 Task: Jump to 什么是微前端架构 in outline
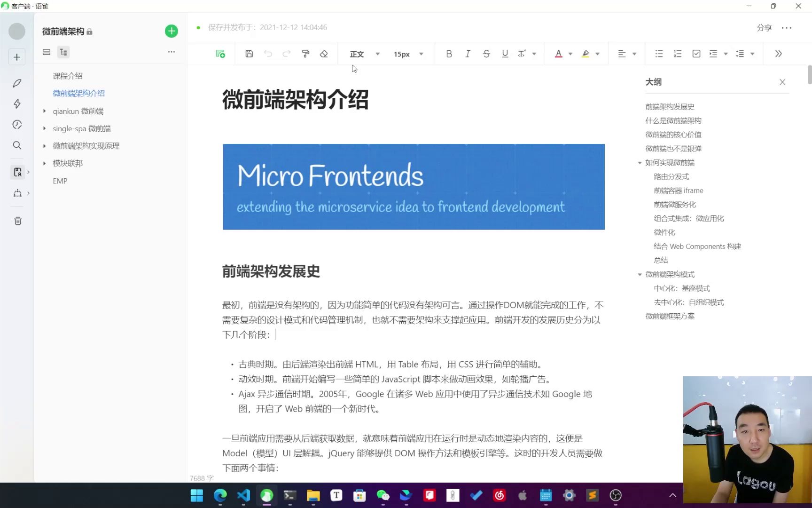(673, 121)
